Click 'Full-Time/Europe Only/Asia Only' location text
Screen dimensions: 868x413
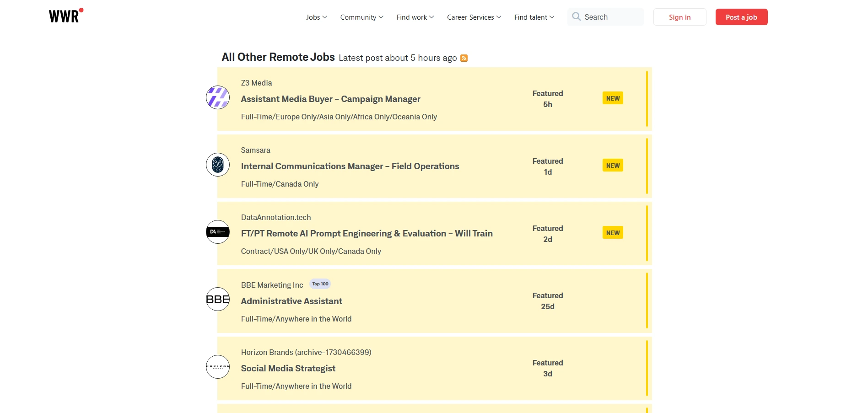[x=339, y=117]
